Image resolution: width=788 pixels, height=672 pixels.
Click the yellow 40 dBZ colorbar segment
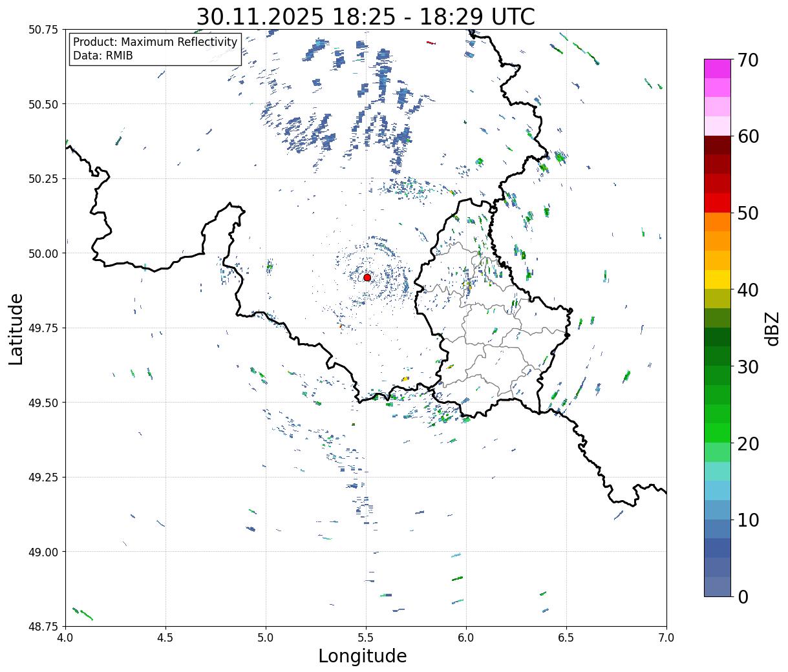pos(717,279)
